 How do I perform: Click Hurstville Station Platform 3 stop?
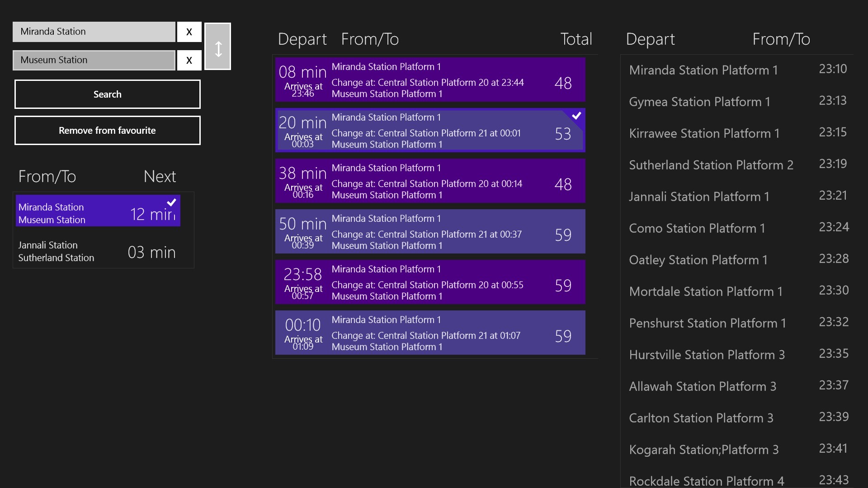737,355
